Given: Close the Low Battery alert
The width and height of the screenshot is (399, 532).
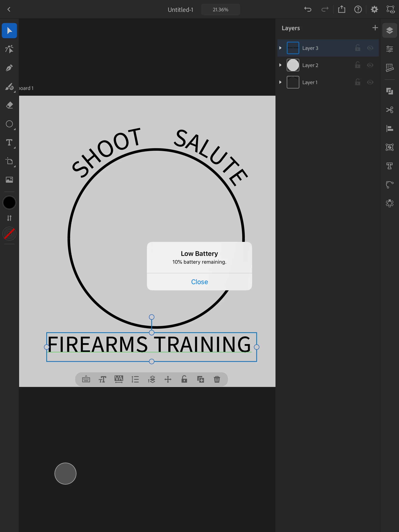Looking at the screenshot, I should [x=199, y=282].
